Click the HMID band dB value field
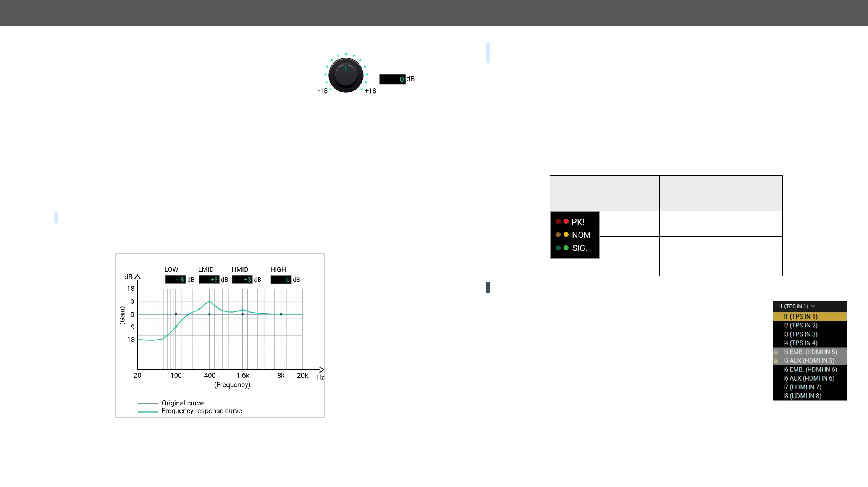Screen dimensions: 868x487 [242, 280]
